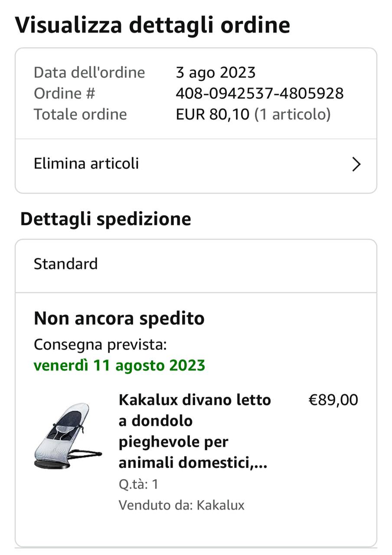Click the Standard shipping method row
Image resolution: width=392 pixels, height=555 pixels.
pos(66,264)
